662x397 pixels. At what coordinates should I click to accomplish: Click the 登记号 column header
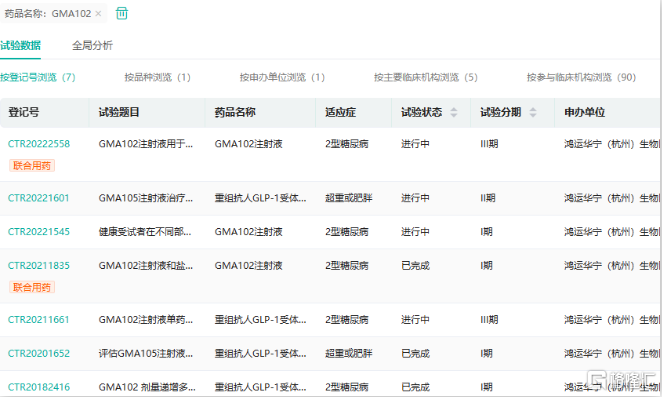pyautogui.click(x=24, y=112)
